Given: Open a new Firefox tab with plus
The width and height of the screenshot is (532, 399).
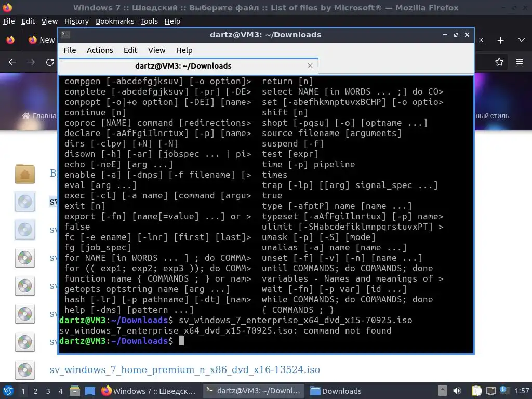Looking at the screenshot, I should pyautogui.click(x=500, y=41).
